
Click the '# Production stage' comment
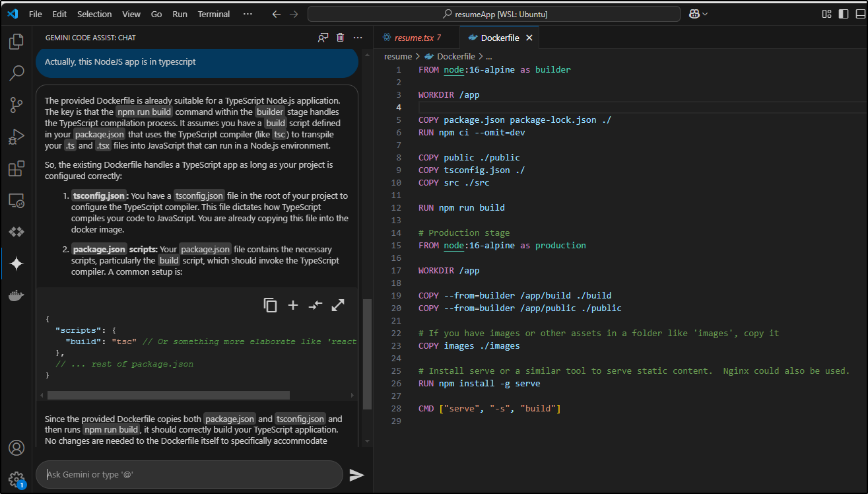click(464, 232)
